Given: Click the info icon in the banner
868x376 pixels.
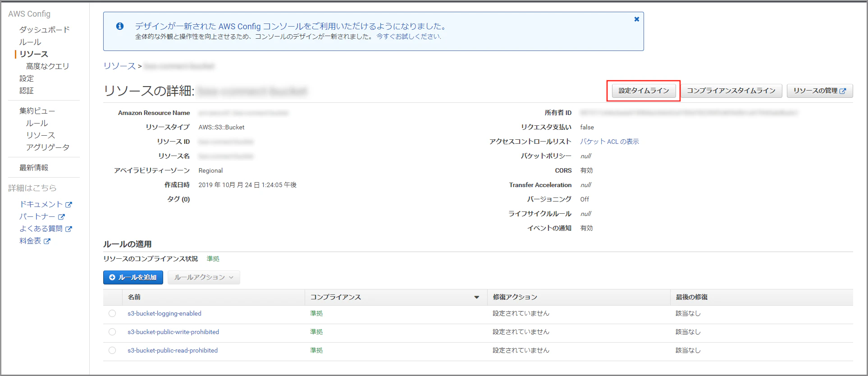Looking at the screenshot, I should [120, 26].
